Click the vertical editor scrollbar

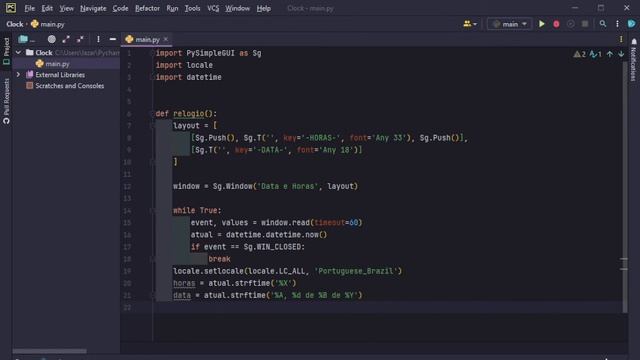click(x=624, y=186)
